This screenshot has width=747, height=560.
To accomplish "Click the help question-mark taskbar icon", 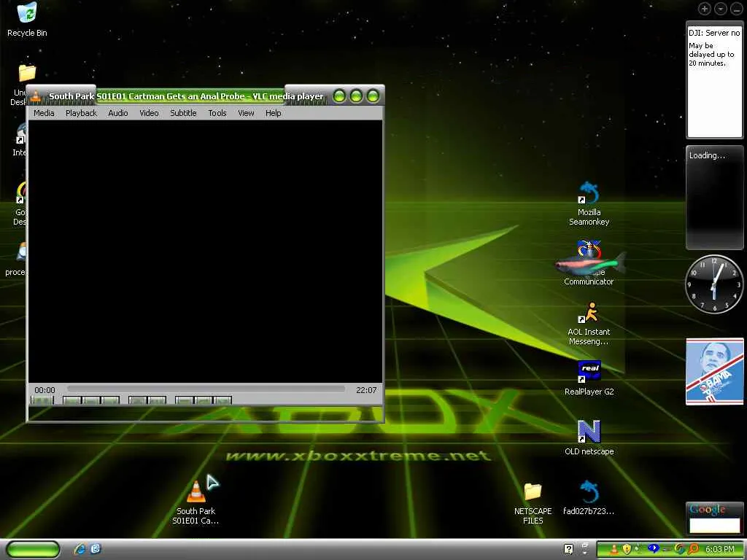I will tap(568, 549).
